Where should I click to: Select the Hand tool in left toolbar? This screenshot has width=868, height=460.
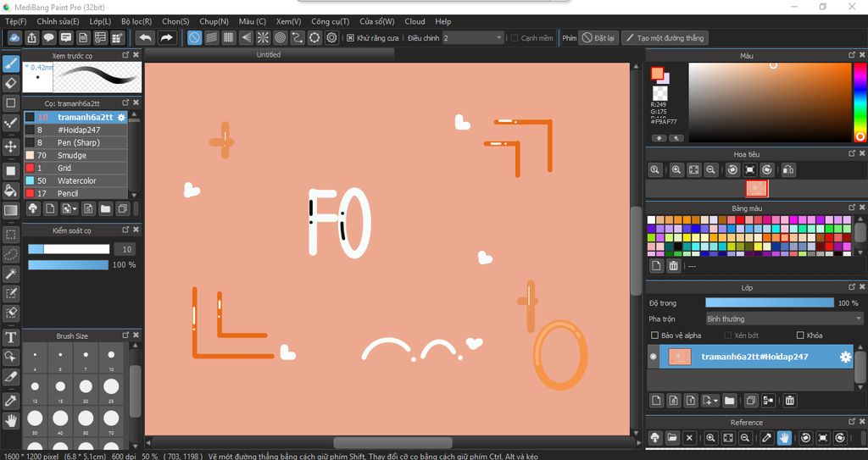[10, 421]
